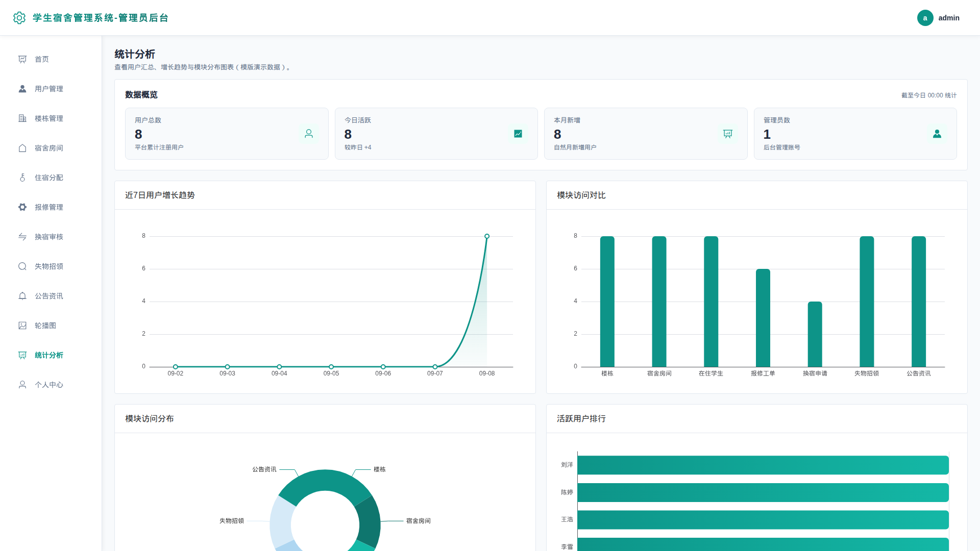Image resolution: width=980 pixels, height=551 pixels.
Task: Click the 个人中心 user icon
Action: click(22, 385)
